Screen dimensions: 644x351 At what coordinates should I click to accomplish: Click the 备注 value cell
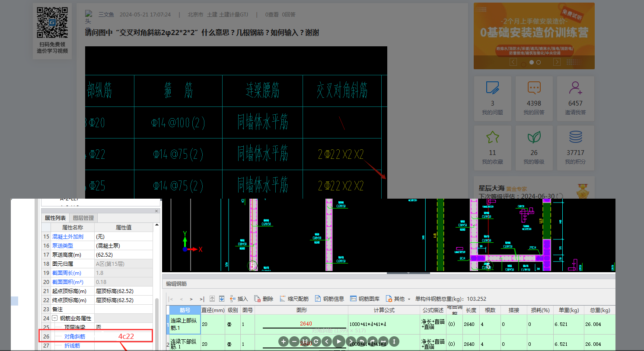tap(124, 309)
